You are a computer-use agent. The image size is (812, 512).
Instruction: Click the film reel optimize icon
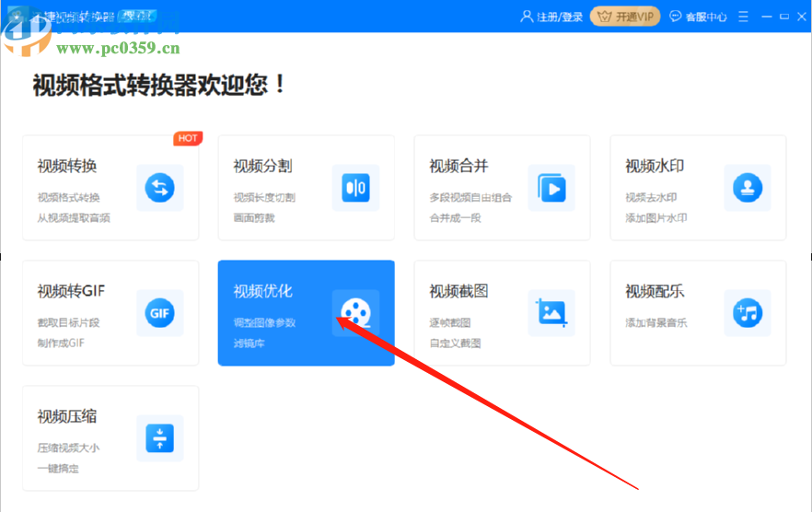(355, 313)
